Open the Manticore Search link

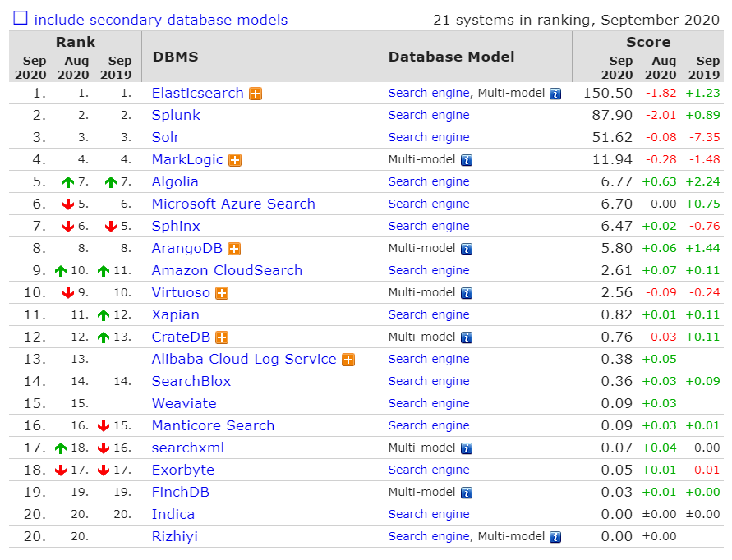pyautogui.click(x=214, y=425)
